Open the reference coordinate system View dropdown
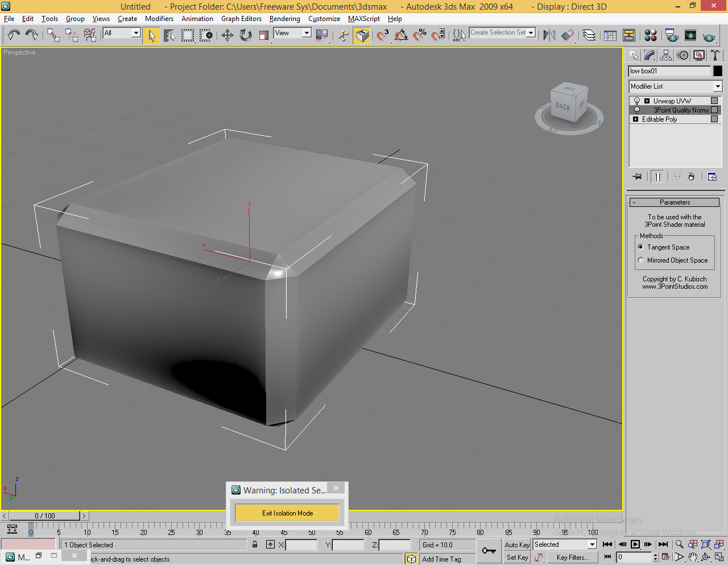 point(292,33)
